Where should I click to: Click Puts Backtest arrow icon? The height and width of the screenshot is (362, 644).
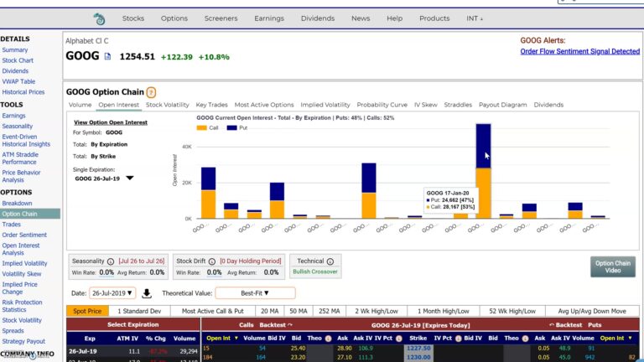click(552, 324)
